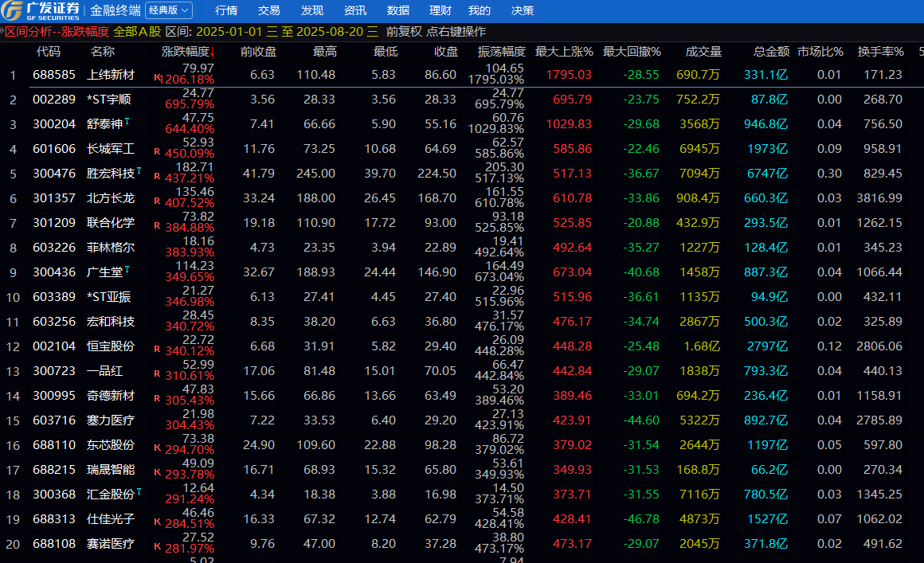Sort by 最低 column header
This screenshot has width=924, height=563.
(x=386, y=52)
